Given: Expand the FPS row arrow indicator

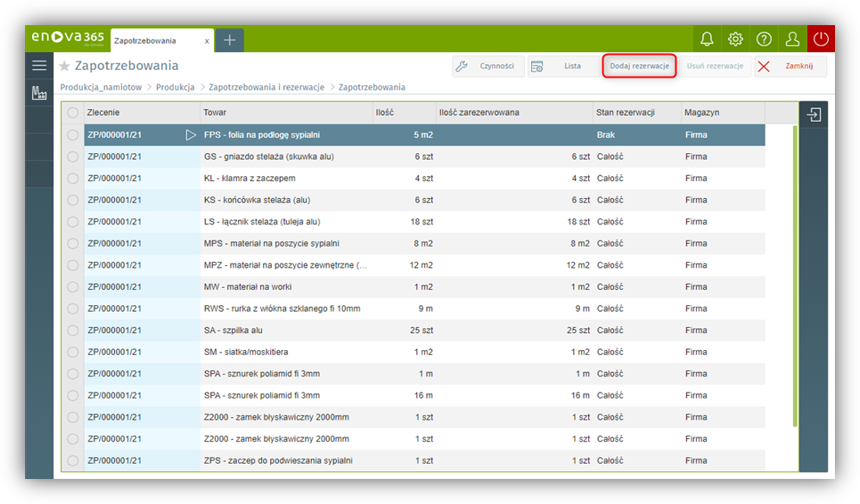Looking at the screenshot, I should [x=191, y=135].
